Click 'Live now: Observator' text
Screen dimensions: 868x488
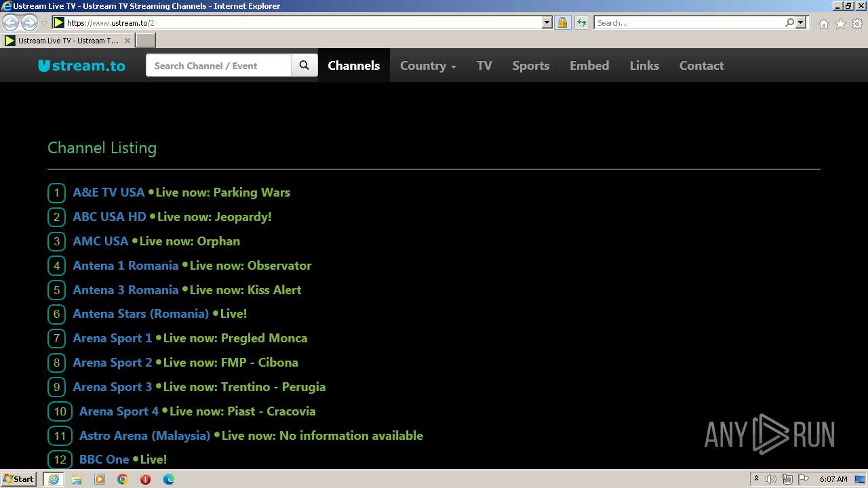point(250,266)
